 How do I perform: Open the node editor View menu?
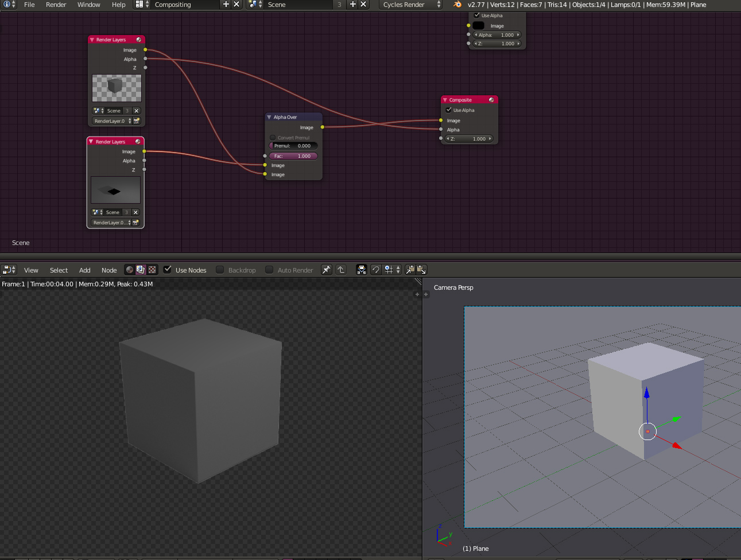click(x=31, y=270)
